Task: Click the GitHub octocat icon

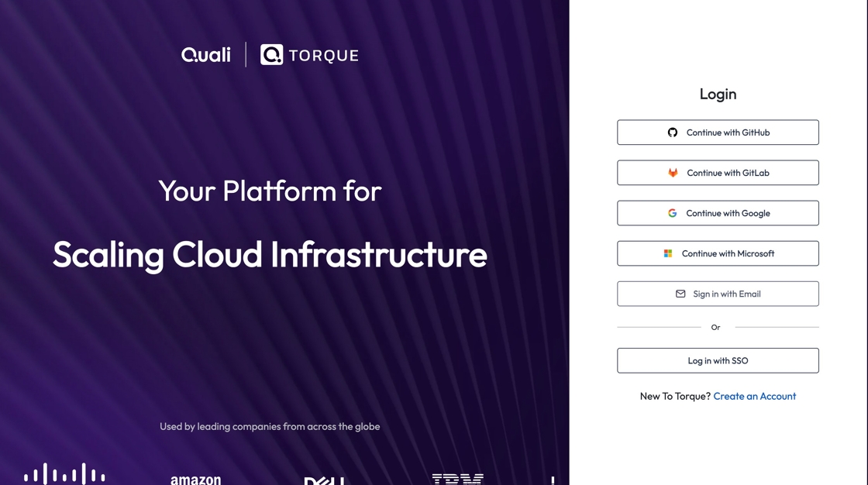Action: (x=672, y=132)
